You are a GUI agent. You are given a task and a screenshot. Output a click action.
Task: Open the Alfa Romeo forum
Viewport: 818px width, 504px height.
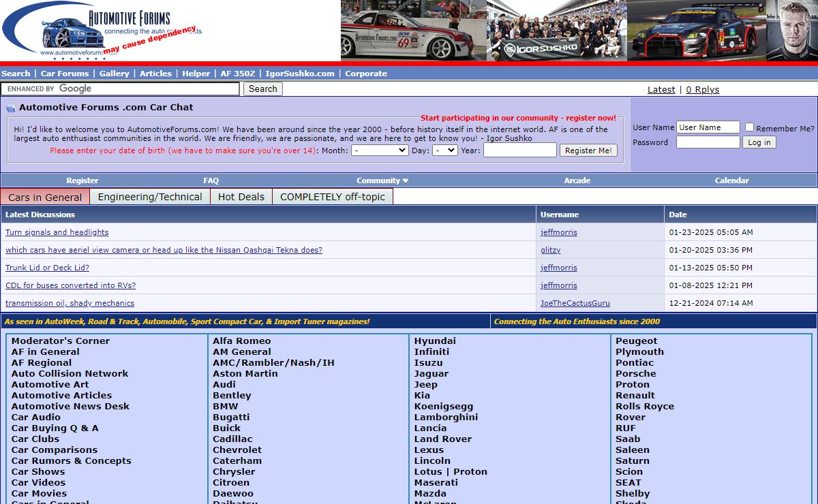click(x=241, y=341)
